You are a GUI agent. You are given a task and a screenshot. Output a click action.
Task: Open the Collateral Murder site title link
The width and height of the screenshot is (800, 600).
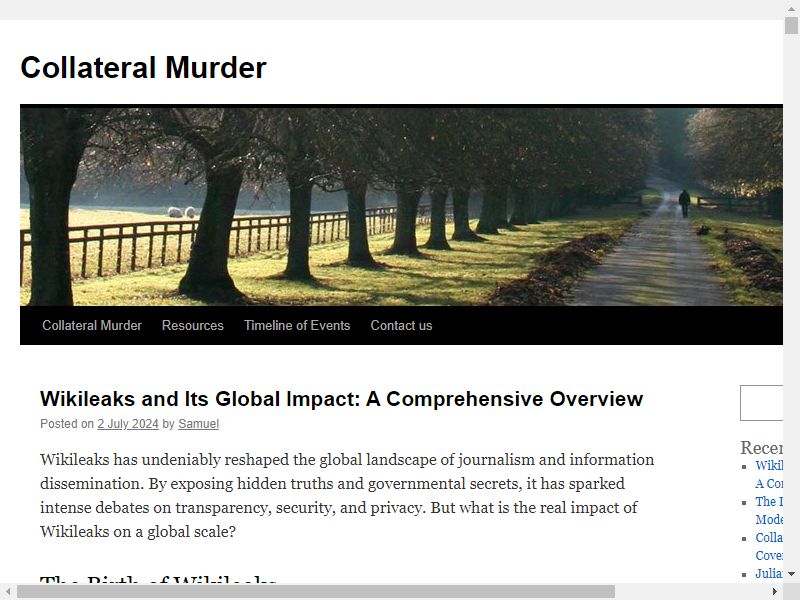point(143,67)
